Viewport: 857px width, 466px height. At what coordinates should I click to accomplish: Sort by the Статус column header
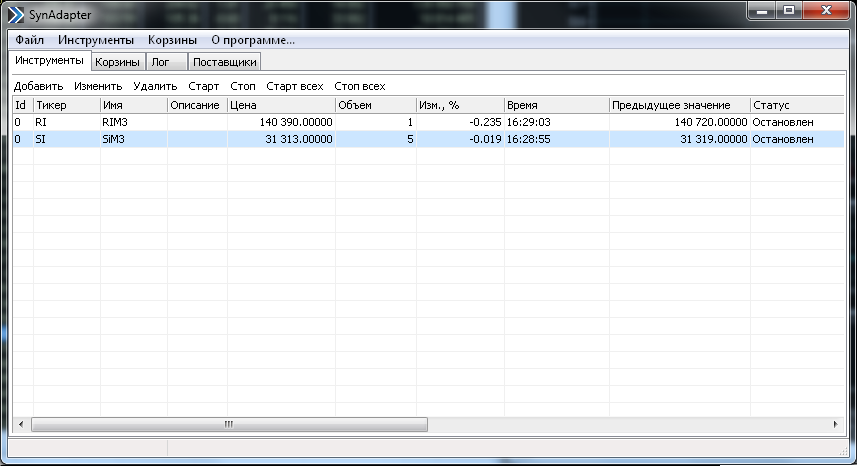click(797, 105)
